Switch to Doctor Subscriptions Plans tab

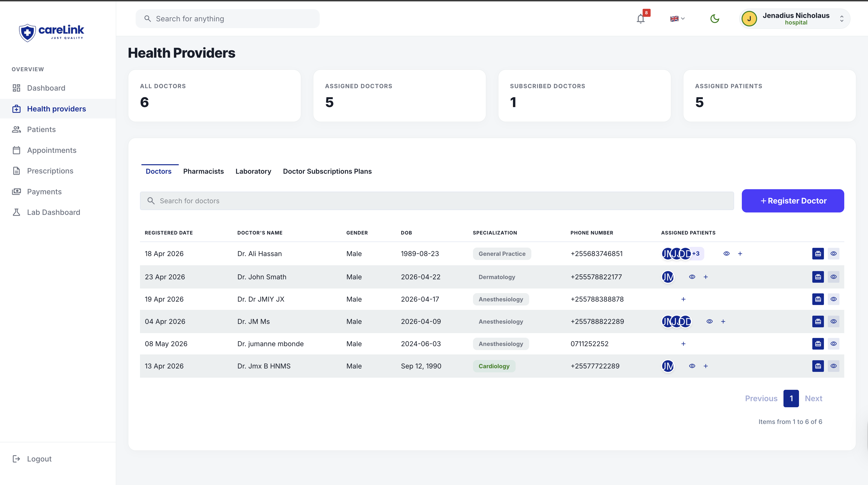point(327,171)
